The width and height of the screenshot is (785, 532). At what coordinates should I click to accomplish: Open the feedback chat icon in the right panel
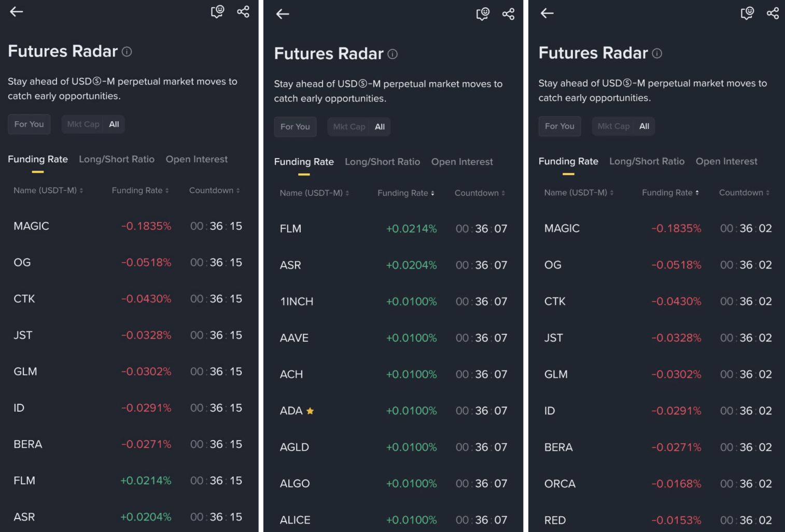click(747, 13)
